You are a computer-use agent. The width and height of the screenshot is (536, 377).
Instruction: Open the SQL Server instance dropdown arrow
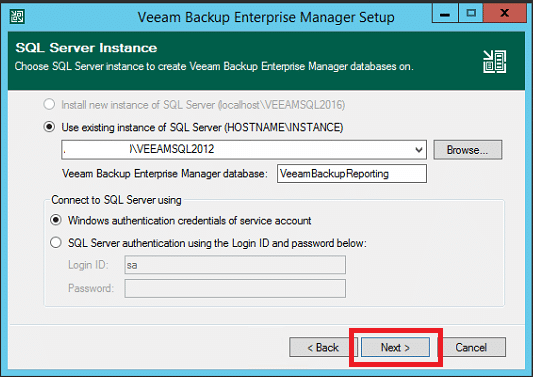[x=419, y=150]
